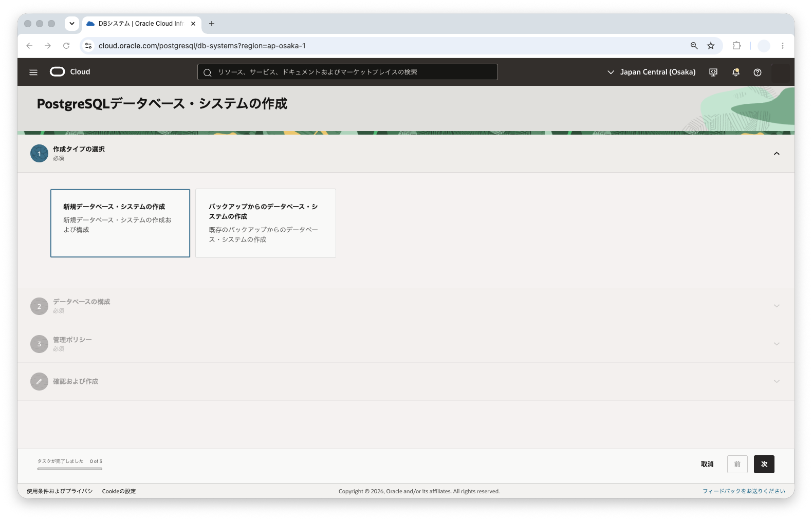Click step 2 circle icon
The height and width of the screenshot is (520, 812).
(39, 306)
